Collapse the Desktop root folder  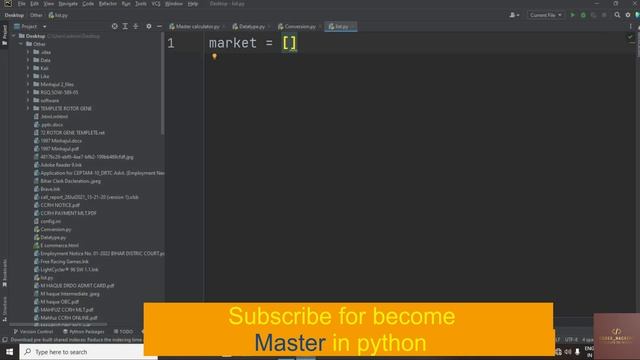point(14,36)
